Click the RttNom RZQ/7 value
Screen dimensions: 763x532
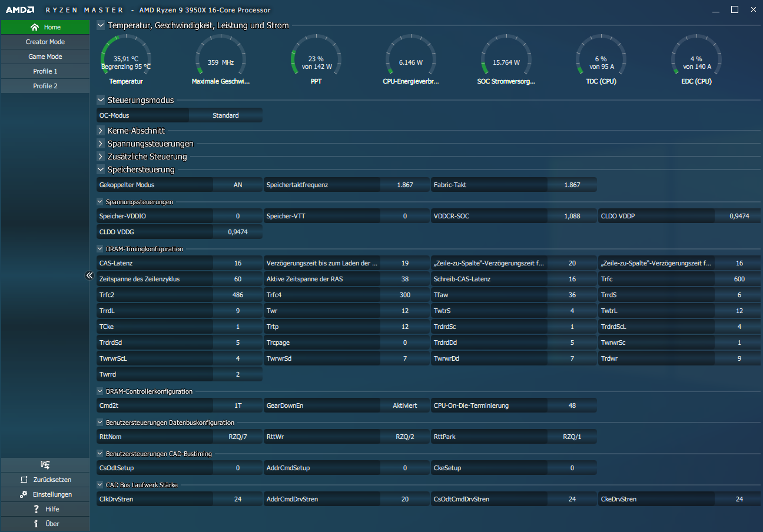point(238,437)
